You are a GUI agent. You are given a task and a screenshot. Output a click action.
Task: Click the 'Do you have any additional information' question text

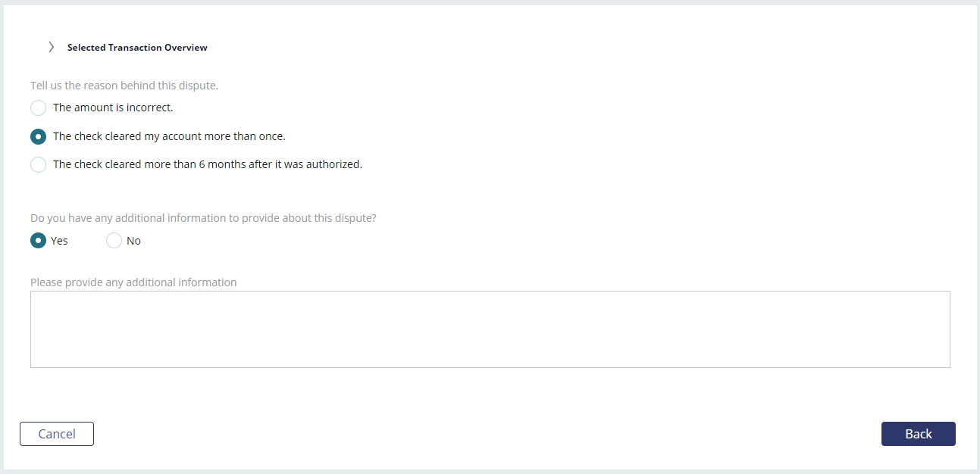pos(203,217)
